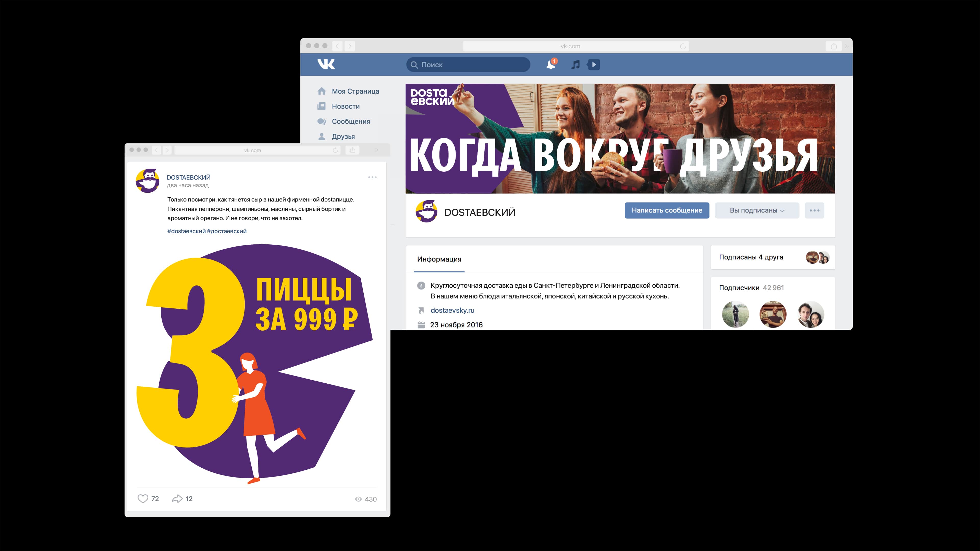Reload the main vk.com browser page
The width and height of the screenshot is (980, 551).
[682, 46]
